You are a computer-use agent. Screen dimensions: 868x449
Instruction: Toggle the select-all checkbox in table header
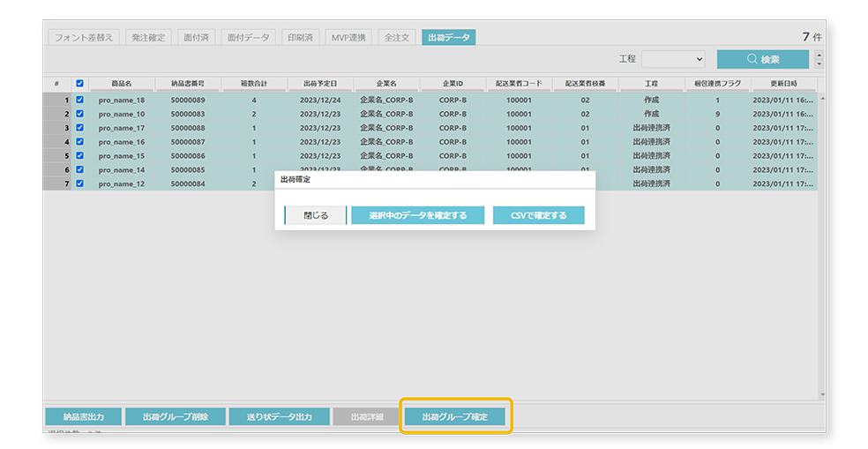(80, 84)
